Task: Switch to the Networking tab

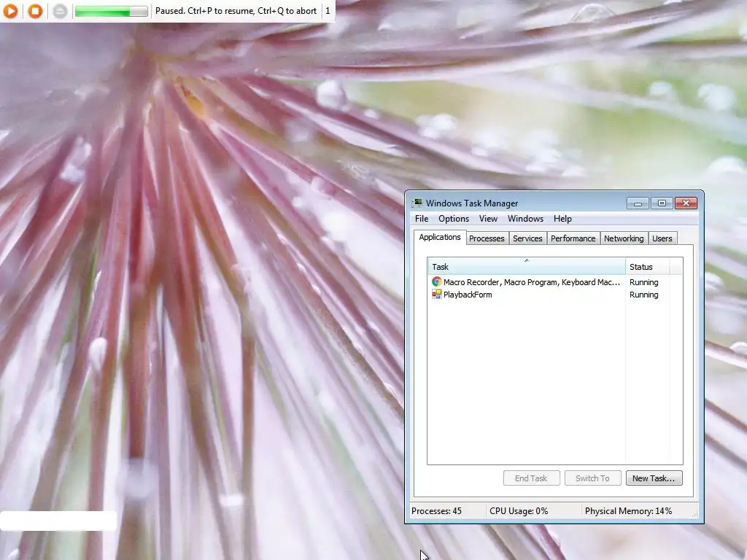Action: pyautogui.click(x=624, y=238)
